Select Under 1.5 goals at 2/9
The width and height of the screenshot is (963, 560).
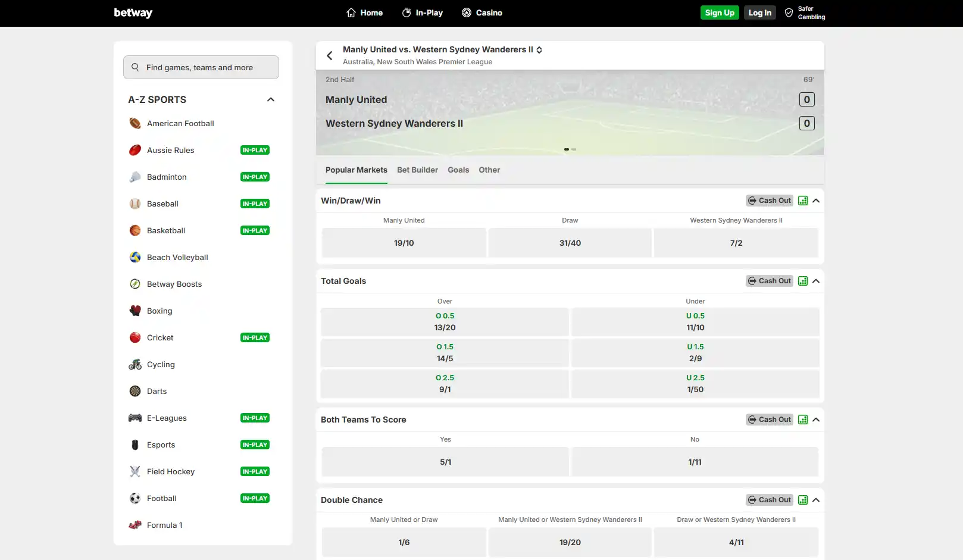pyautogui.click(x=695, y=353)
